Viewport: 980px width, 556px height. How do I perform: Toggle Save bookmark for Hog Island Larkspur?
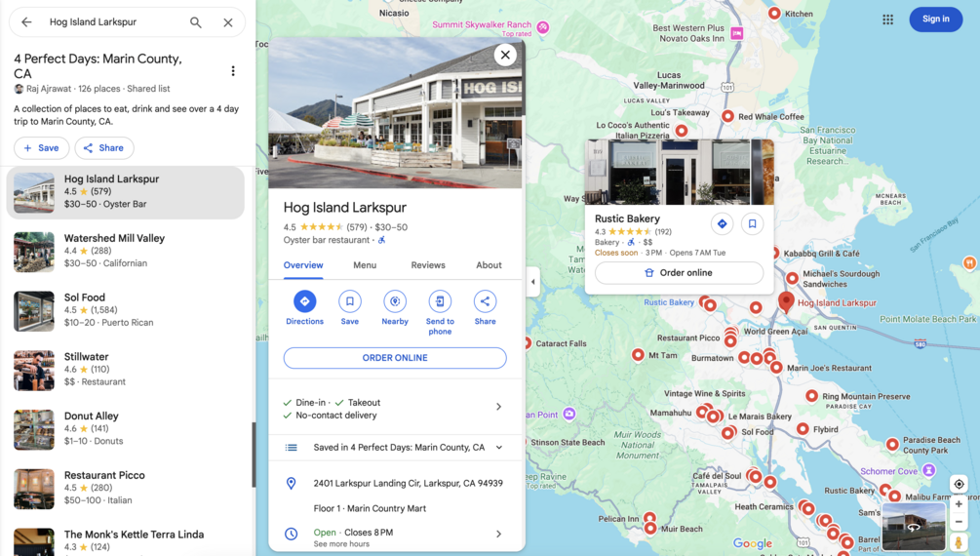tap(350, 301)
